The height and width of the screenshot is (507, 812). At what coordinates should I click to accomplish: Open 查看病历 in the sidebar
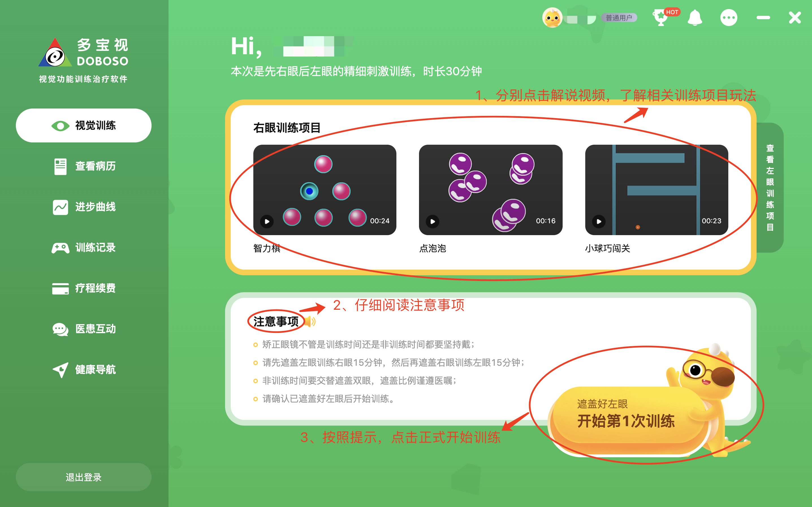(83, 166)
